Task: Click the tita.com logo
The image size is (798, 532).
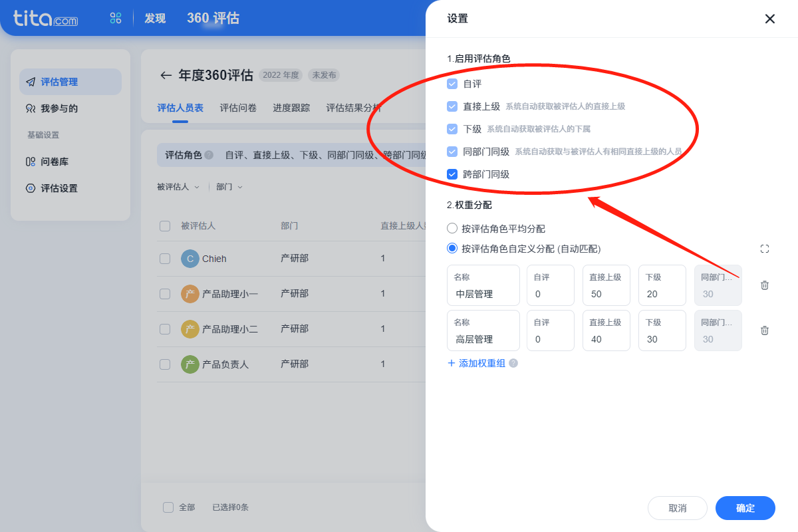Action: point(45,18)
